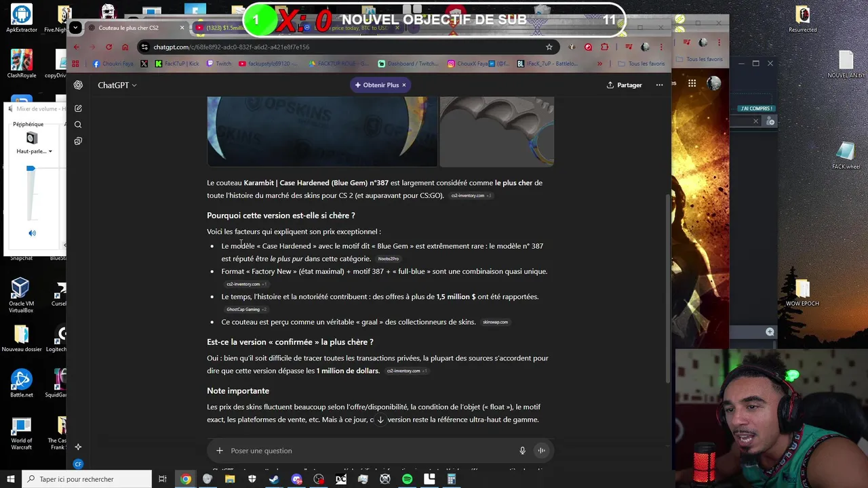
Task: Click the Partager share button
Action: 624,85
